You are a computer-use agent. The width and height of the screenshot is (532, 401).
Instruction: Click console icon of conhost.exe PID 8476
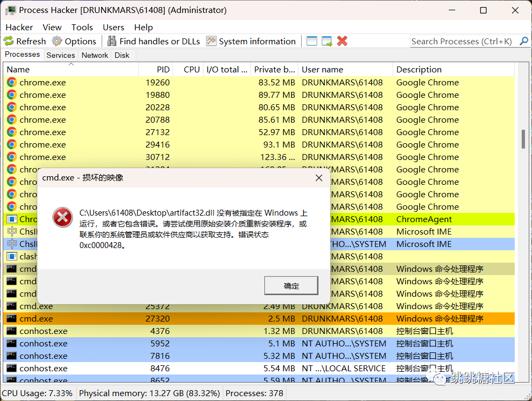12,368
